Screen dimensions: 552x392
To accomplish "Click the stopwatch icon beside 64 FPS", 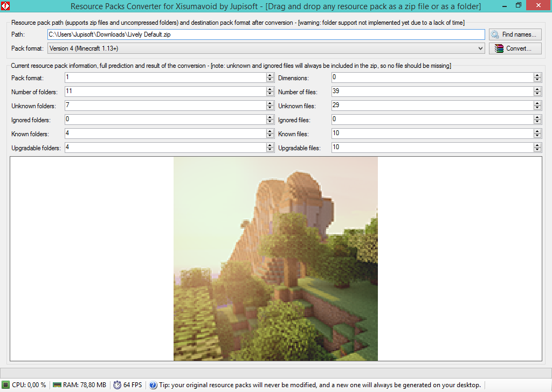I will 117,385.
